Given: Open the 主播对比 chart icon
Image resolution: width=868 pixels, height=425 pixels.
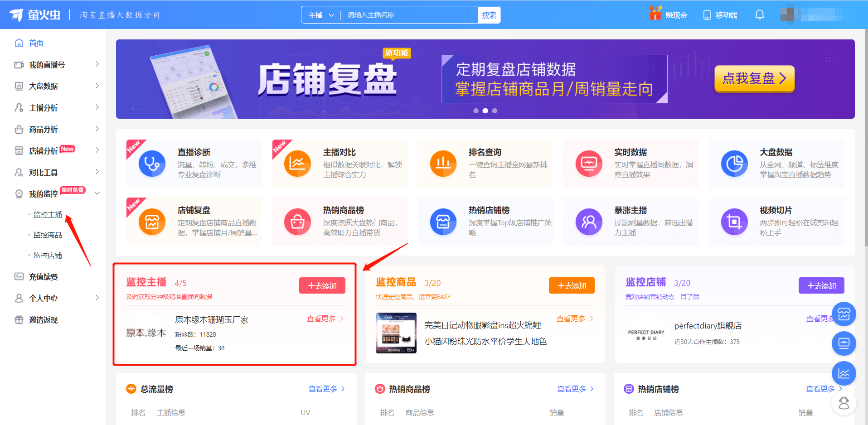Looking at the screenshot, I should (x=297, y=164).
